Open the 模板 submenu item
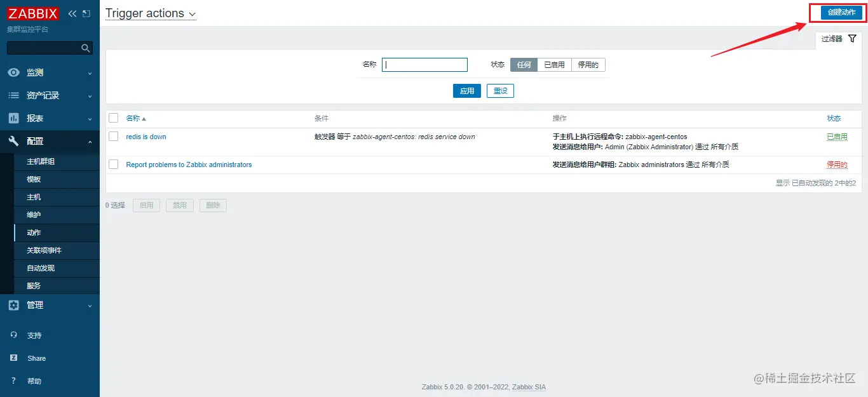The image size is (868, 397). coord(57,179)
